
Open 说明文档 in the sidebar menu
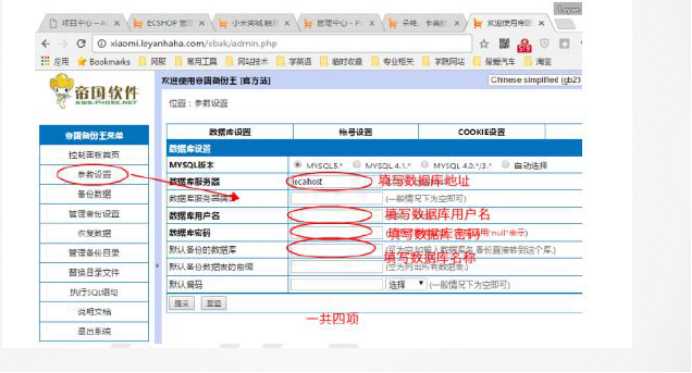click(94, 312)
